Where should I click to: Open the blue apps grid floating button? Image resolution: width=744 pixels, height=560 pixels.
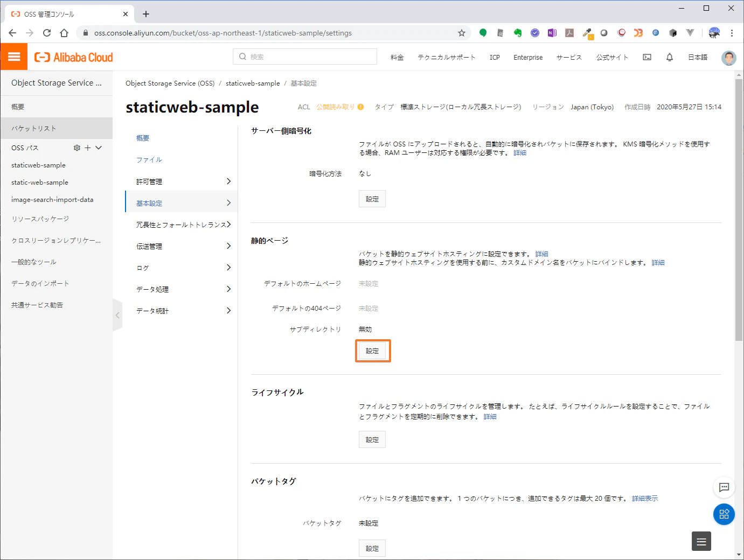[724, 514]
